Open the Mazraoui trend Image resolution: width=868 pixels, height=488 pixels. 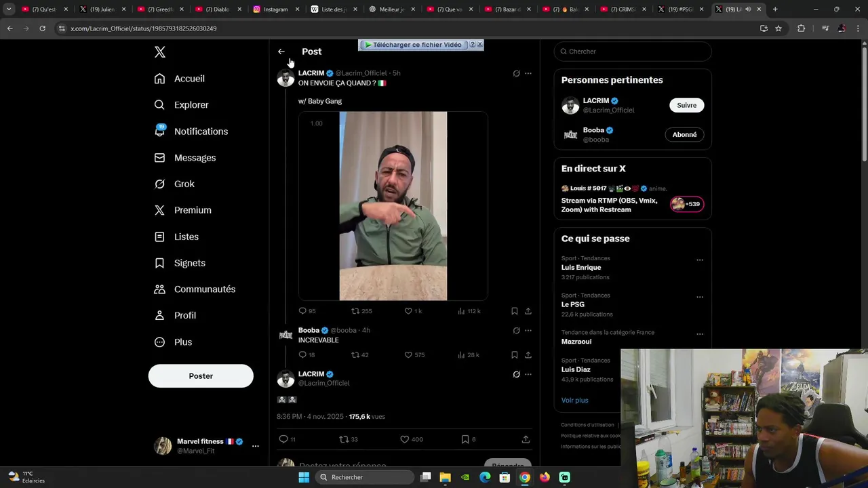pyautogui.click(x=576, y=342)
